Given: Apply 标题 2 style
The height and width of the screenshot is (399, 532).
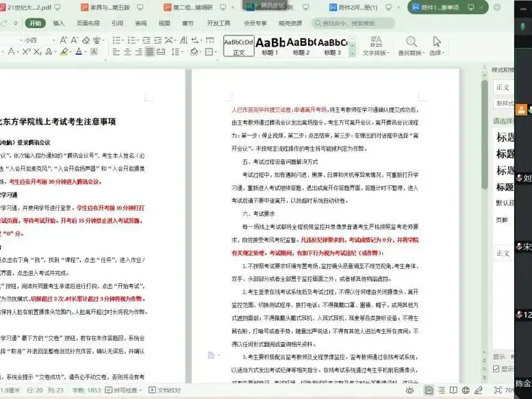Looking at the screenshot, I should tap(301, 46).
